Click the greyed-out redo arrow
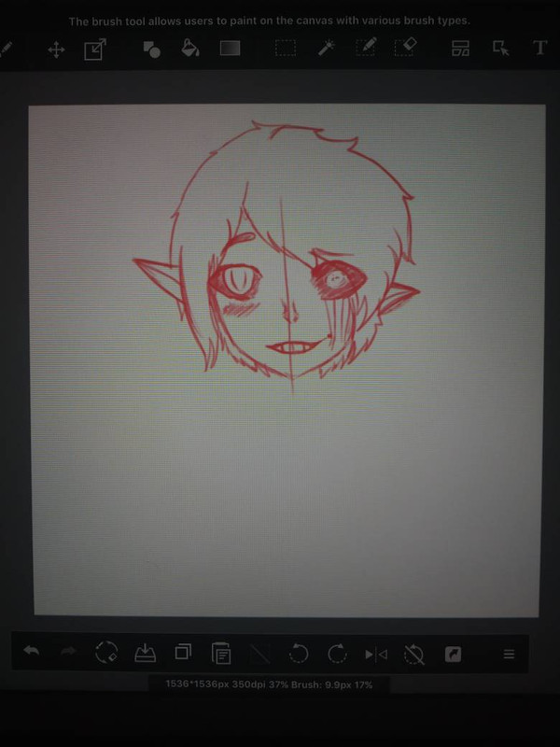 tap(68, 651)
